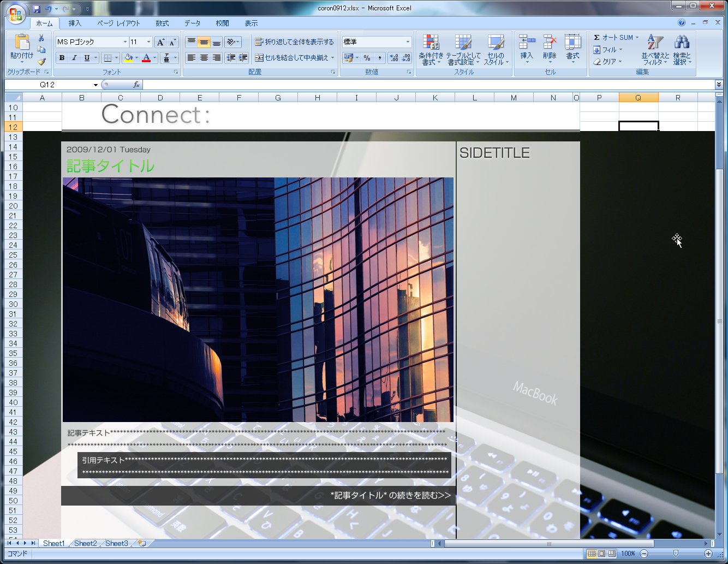Open Conditional Formatting (条件付き書式)
This screenshot has height=564, width=728.
pos(431,50)
